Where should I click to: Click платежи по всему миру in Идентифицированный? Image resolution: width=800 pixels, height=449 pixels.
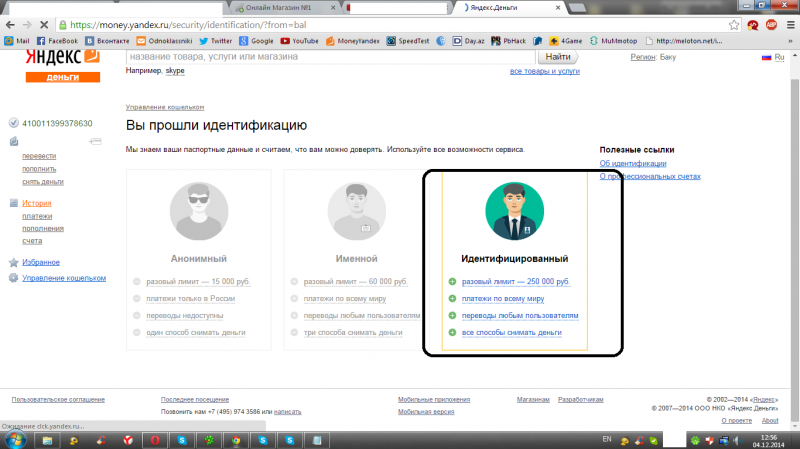503,298
